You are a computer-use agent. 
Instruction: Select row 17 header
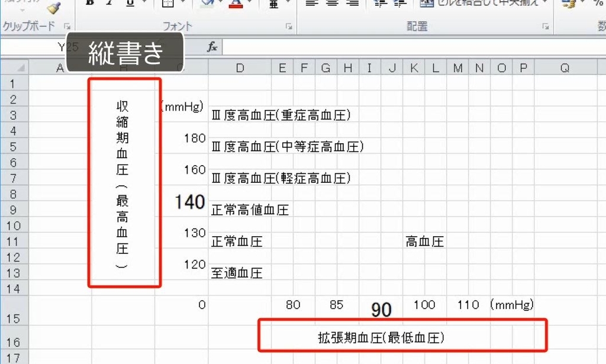coord(14,357)
